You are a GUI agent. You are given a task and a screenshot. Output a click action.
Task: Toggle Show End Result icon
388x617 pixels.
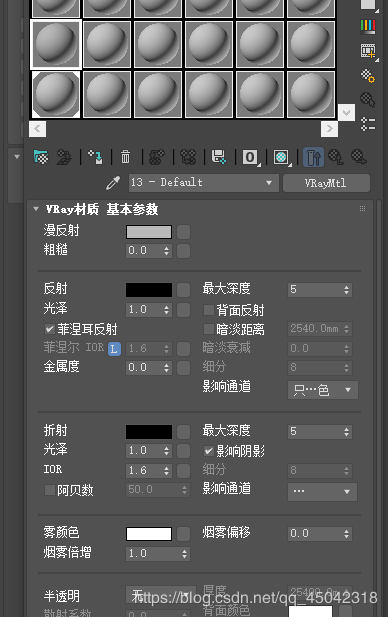pos(314,157)
